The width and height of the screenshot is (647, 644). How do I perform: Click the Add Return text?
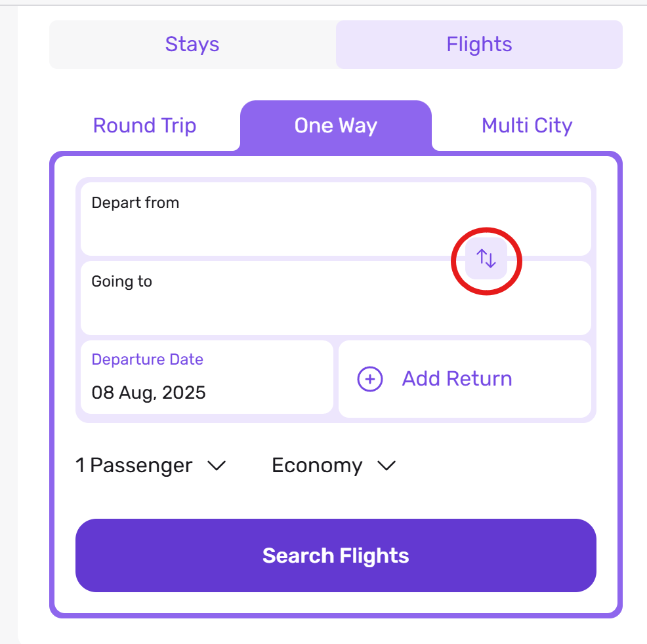457,378
